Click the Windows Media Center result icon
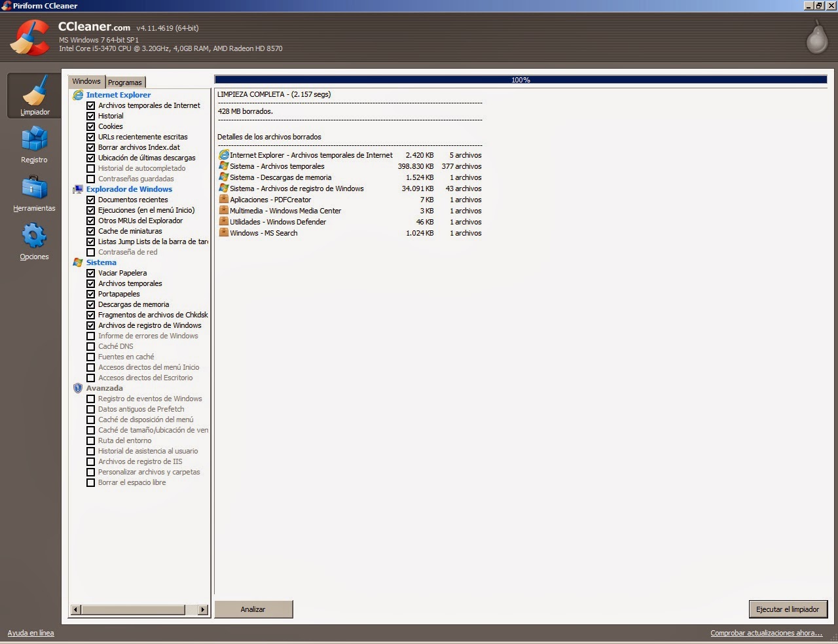838x644 pixels. click(x=223, y=211)
